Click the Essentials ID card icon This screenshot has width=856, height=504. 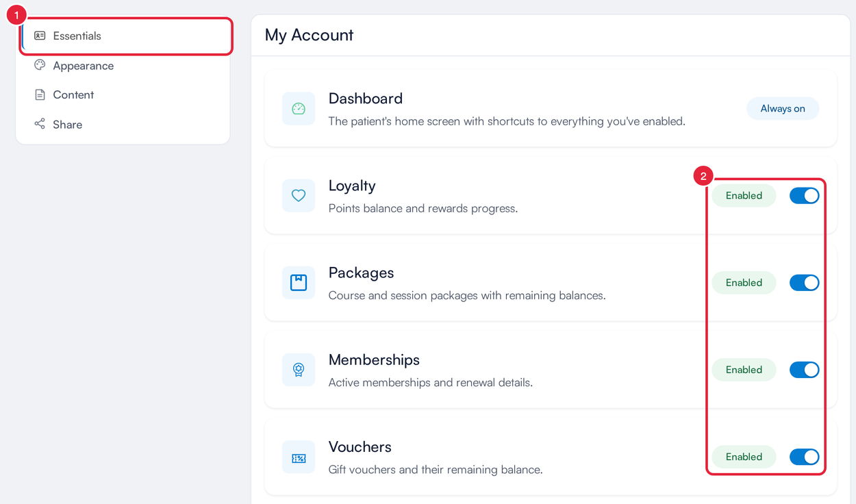pos(40,36)
